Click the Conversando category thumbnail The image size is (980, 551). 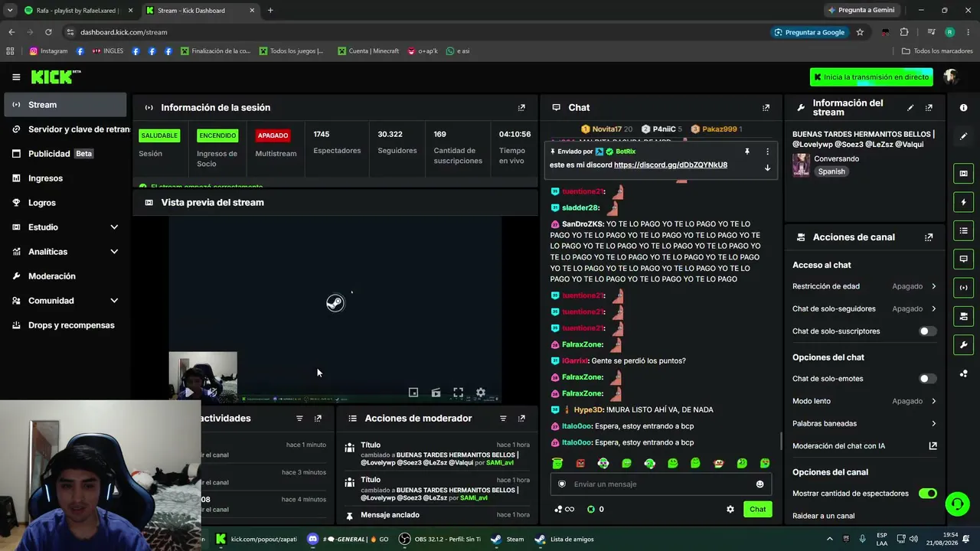[801, 165]
